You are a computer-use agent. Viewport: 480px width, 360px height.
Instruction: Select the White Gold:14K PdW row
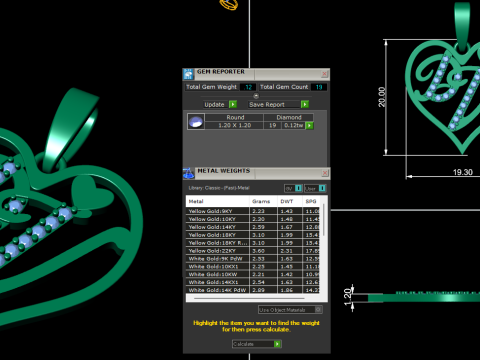252,290
